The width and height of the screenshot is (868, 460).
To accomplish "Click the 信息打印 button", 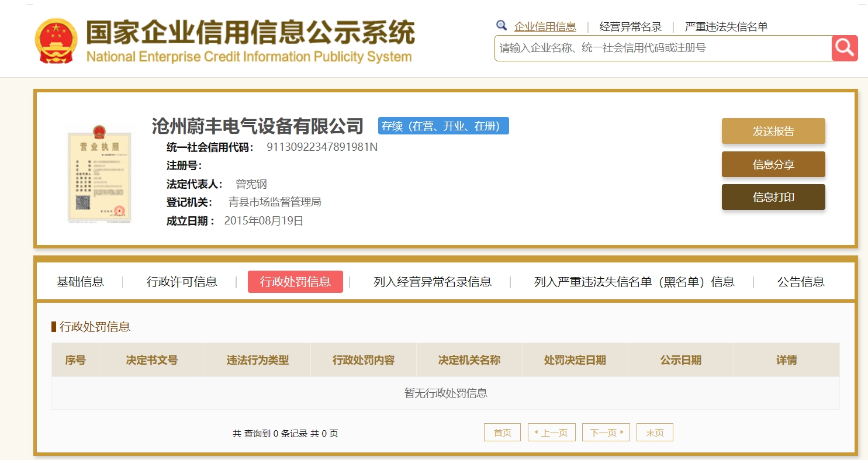I will click(x=773, y=197).
